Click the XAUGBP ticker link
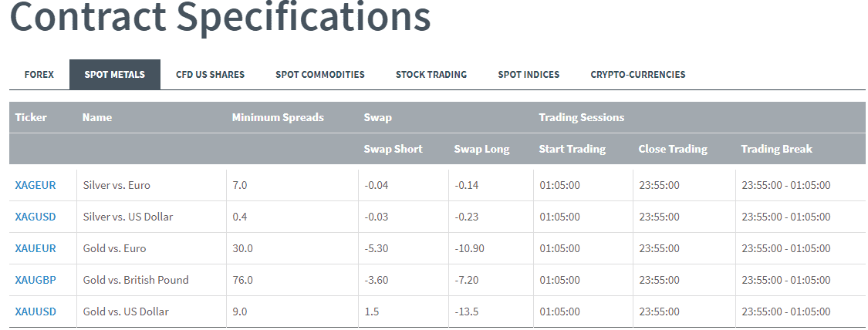868x330 pixels. [x=35, y=281]
